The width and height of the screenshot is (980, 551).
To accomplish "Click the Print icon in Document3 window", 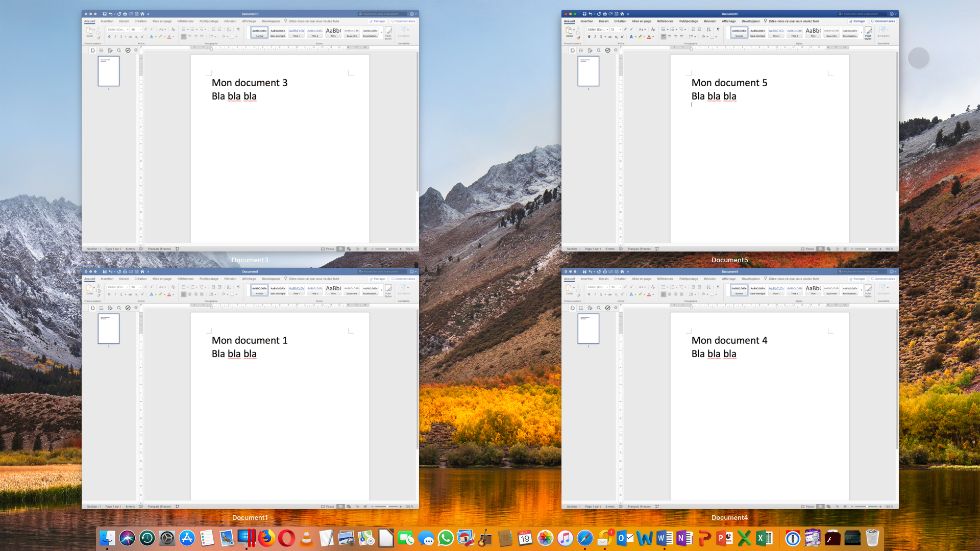I will tap(125, 14).
